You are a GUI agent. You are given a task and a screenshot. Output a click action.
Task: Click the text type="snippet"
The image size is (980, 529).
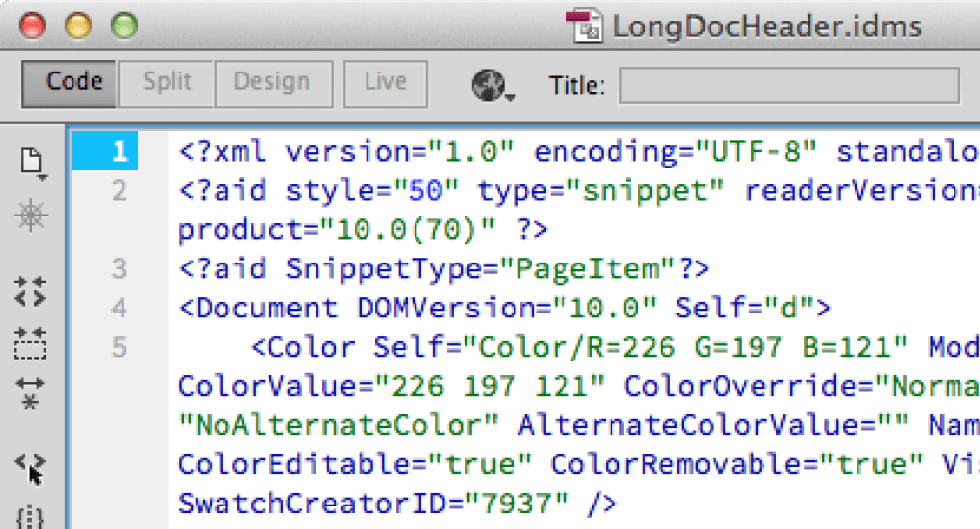pyautogui.click(x=601, y=190)
